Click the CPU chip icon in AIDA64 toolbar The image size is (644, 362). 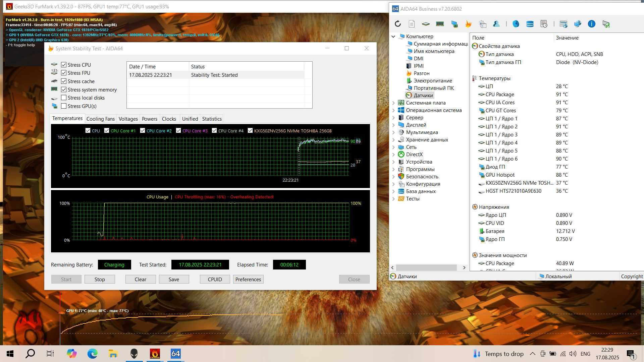(426, 24)
